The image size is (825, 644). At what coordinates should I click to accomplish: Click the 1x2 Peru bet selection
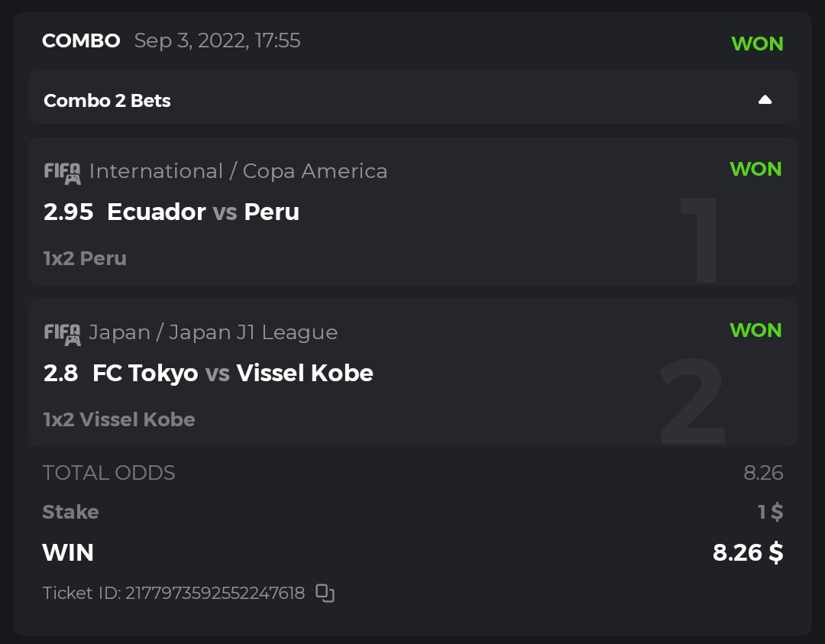pyautogui.click(x=85, y=258)
